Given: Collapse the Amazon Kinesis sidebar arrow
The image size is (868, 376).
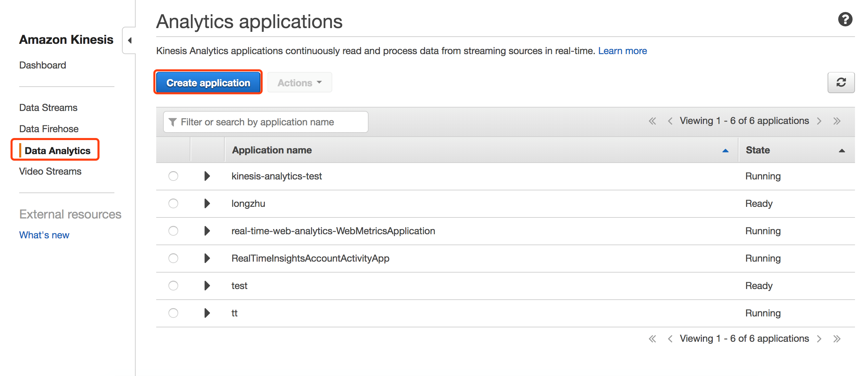Looking at the screenshot, I should 129,40.
